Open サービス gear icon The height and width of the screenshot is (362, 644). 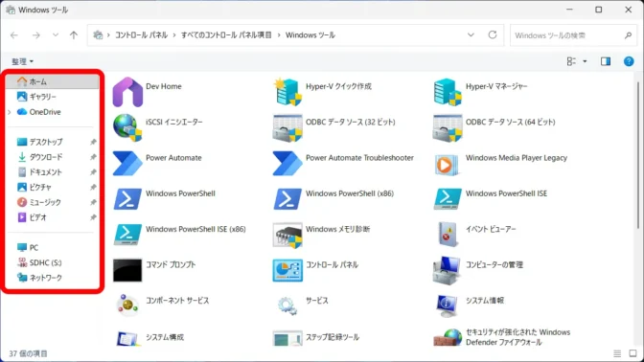point(287,305)
